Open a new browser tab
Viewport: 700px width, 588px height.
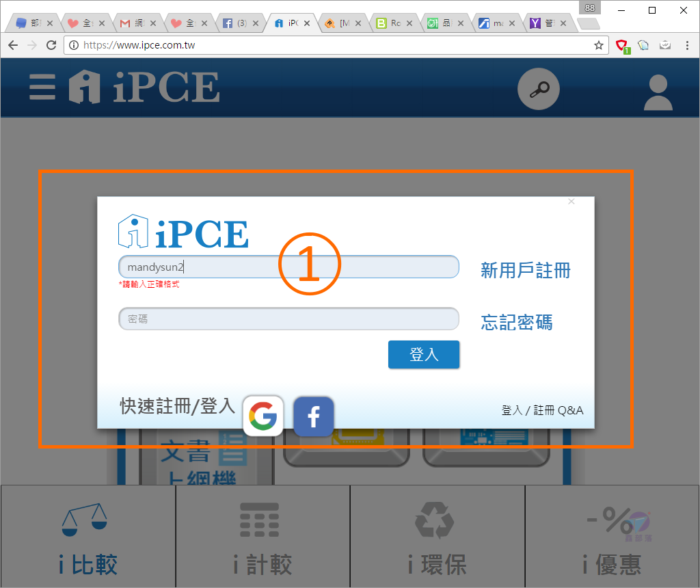(589, 23)
